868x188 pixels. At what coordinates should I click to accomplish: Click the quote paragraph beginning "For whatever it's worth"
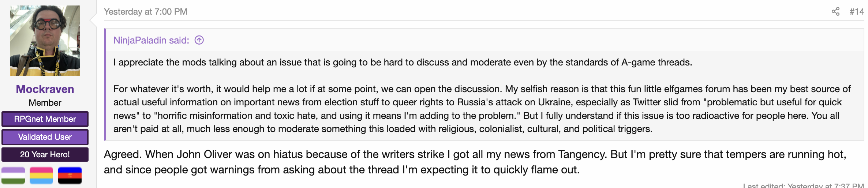point(482,109)
